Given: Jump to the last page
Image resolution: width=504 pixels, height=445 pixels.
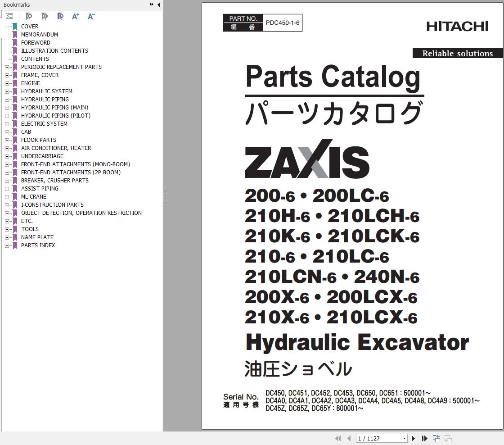Looking at the screenshot, I should 425,438.
